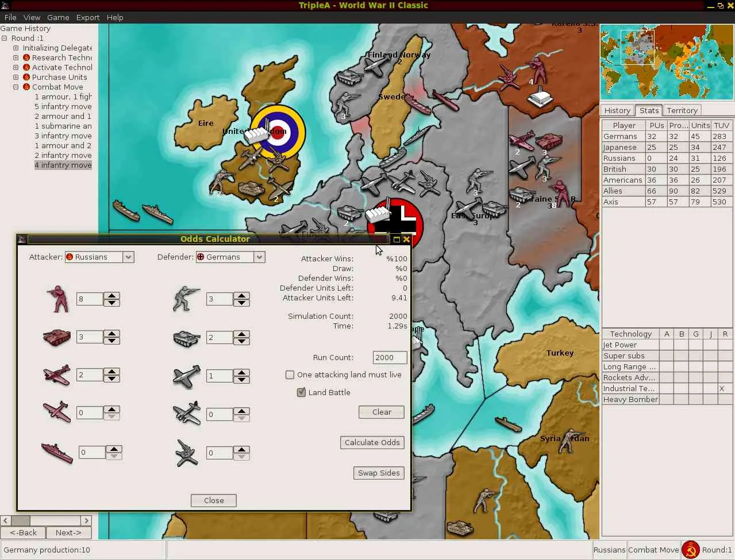This screenshot has height=560, width=735.
Task: Select the German anti-aircraft gun icon
Action: (x=186, y=453)
